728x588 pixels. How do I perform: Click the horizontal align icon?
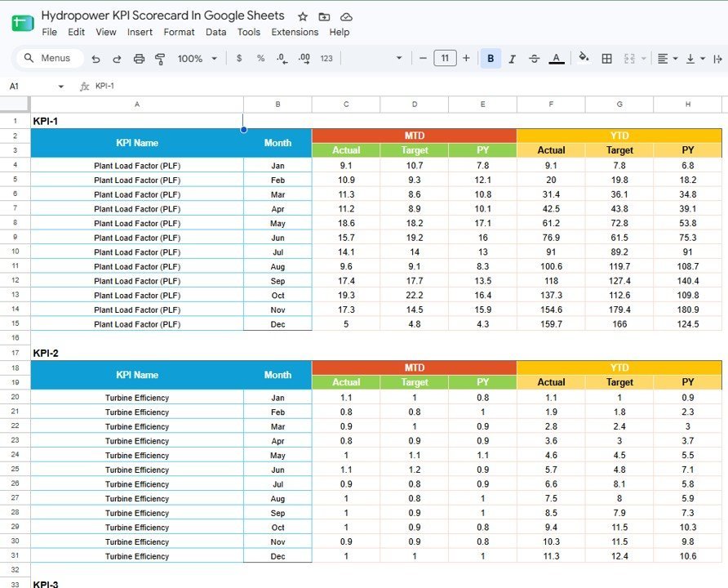[x=663, y=59]
